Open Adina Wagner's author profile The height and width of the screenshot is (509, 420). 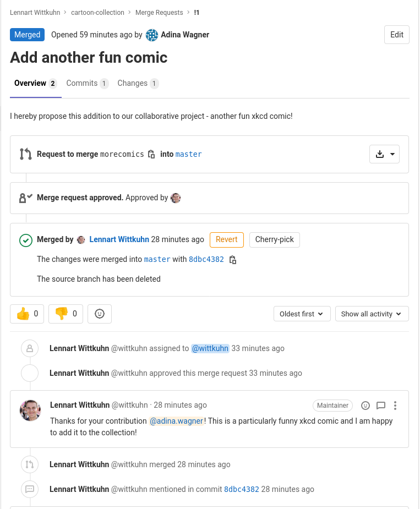184,35
